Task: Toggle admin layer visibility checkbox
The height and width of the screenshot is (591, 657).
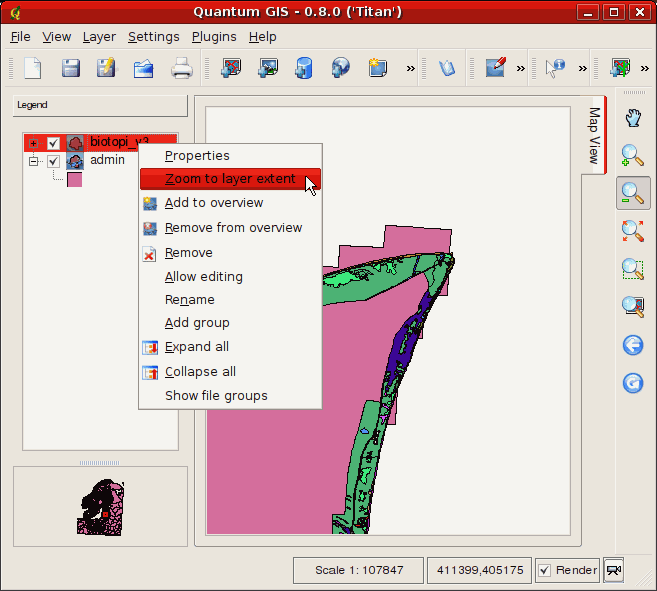Action: (x=53, y=161)
